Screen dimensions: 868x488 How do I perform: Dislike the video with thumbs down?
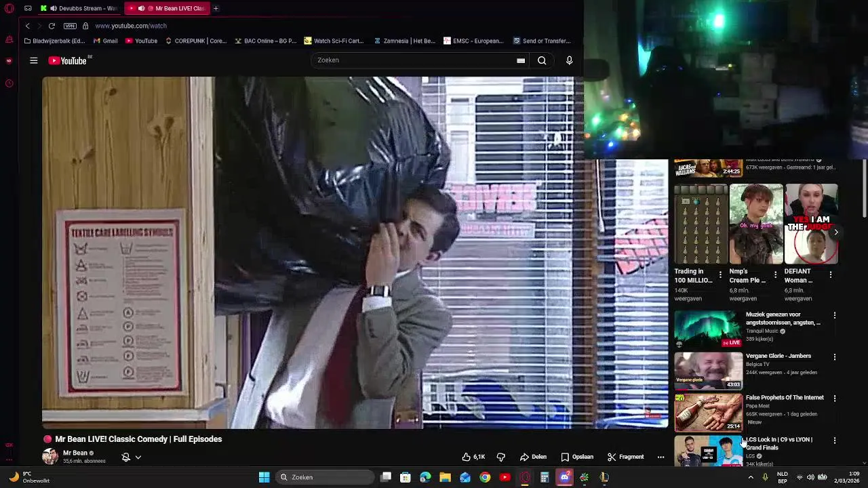(x=501, y=457)
